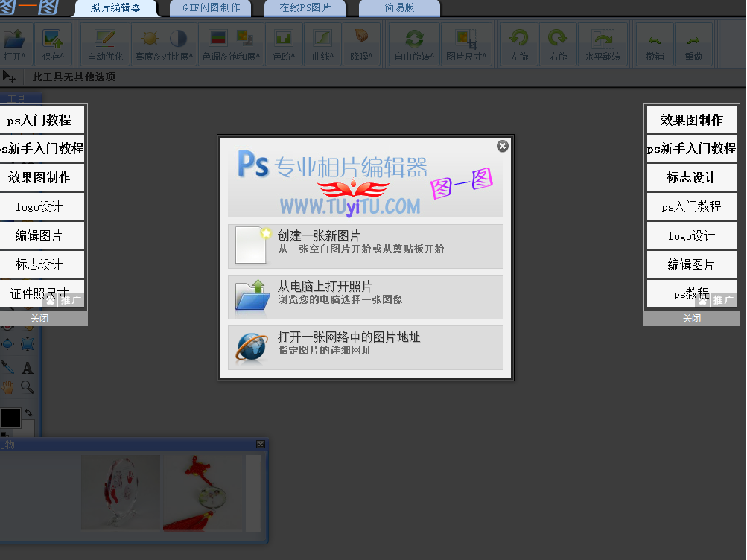Open right ad link 编辑图片
This screenshot has width=747, height=560.
point(691,265)
